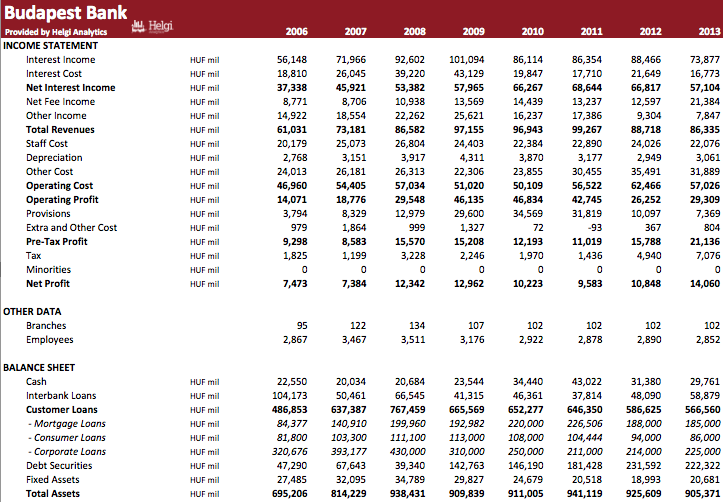This screenshot has height=502, width=724.
Task: Click Interest Income 2006 value 56,148
Action: (292, 60)
